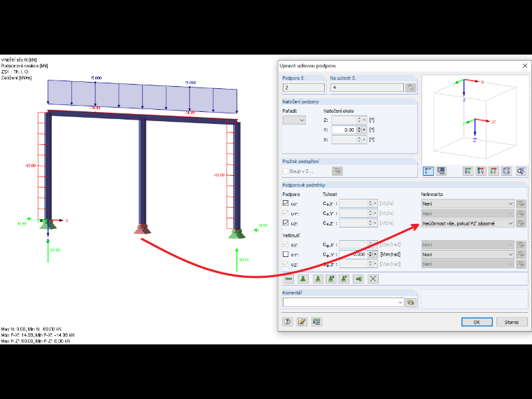Viewport: 532px width, 399px height.
Task: Click the edit comment pencil icon in footer
Action: coord(302,321)
